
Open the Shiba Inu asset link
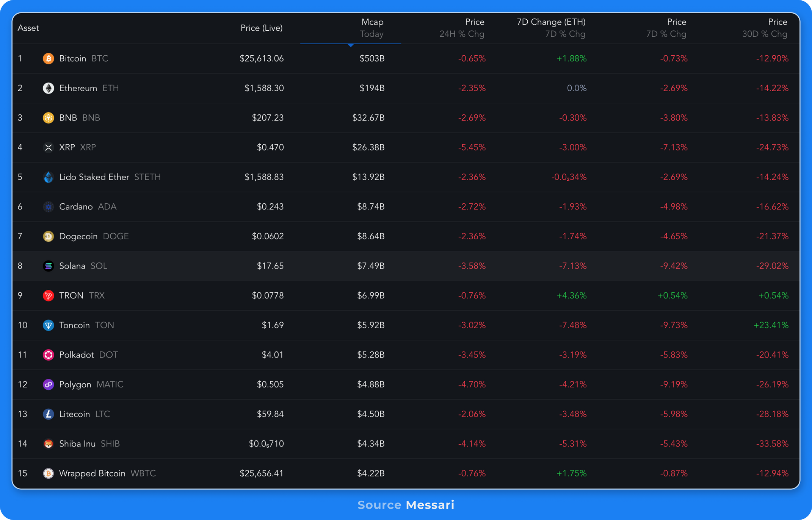click(x=77, y=443)
